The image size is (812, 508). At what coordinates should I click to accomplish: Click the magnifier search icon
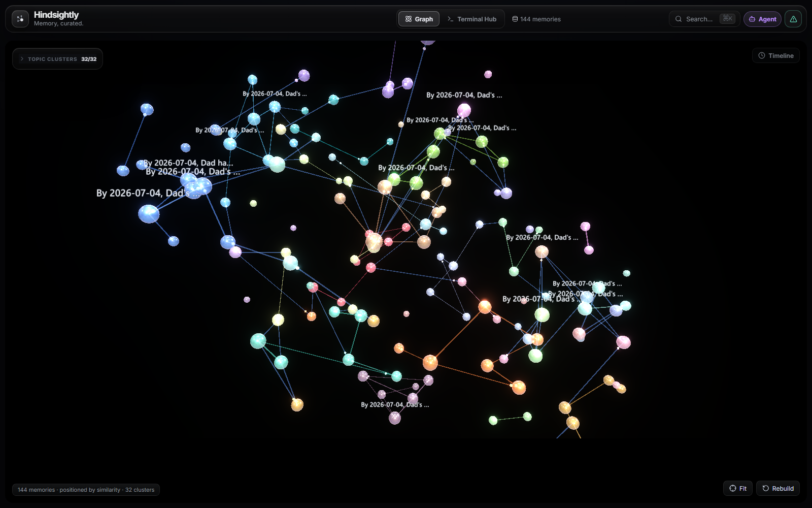click(x=679, y=19)
